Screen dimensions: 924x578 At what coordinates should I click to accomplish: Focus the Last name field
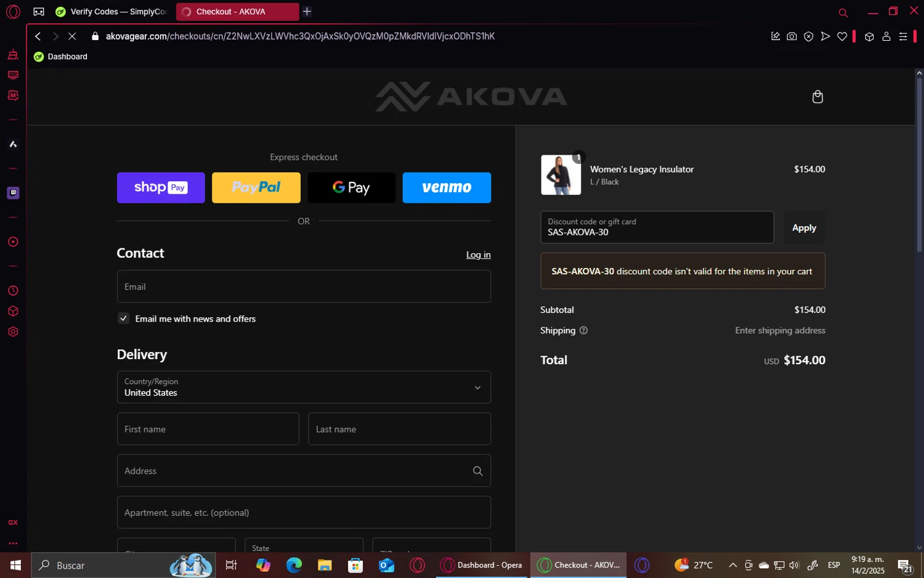pos(399,429)
